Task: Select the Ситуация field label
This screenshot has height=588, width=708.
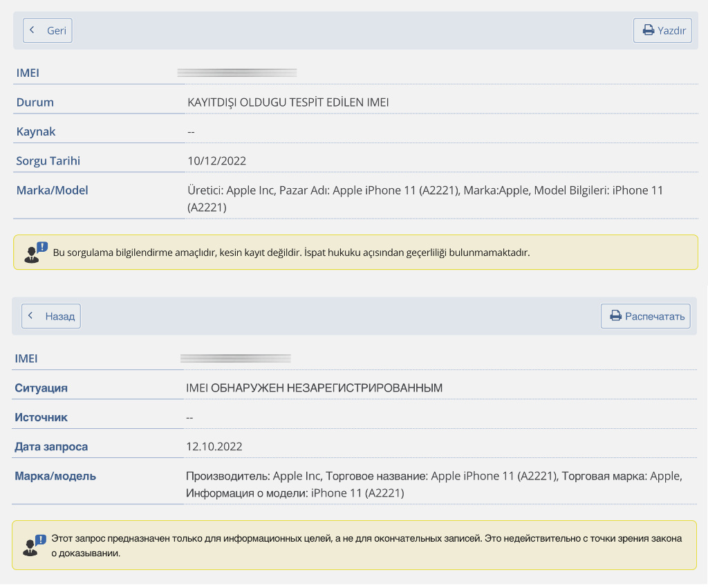Action: coord(41,388)
